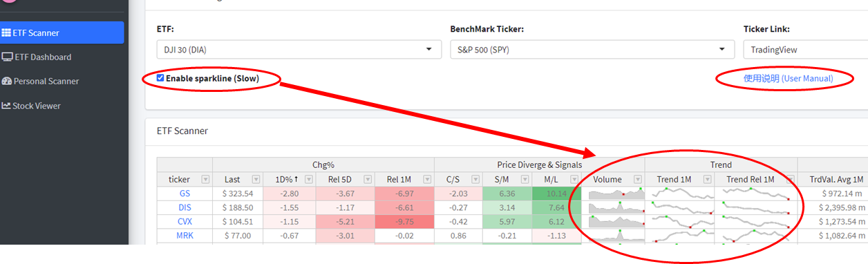Screen dimensions: 868x264
Task: Click filter icon on Volume column
Action: pyautogui.click(x=637, y=179)
